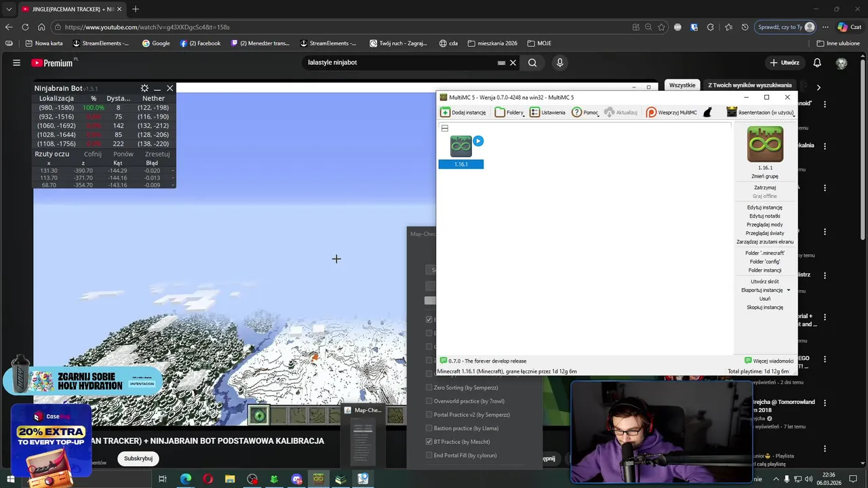Go to browser home page
Viewport: 868px width, 488px height.
pyautogui.click(x=41, y=27)
